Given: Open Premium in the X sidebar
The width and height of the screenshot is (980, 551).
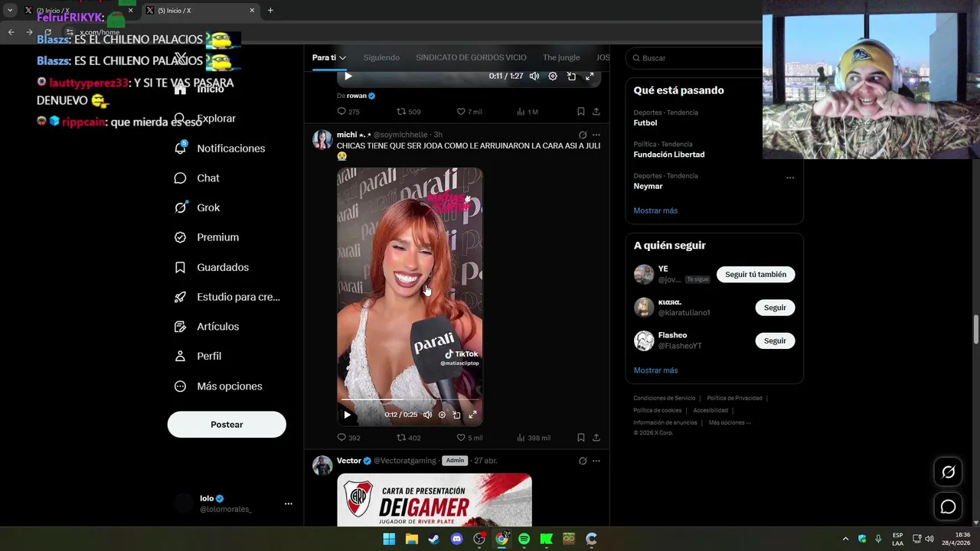Looking at the screenshot, I should tap(207, 237).
